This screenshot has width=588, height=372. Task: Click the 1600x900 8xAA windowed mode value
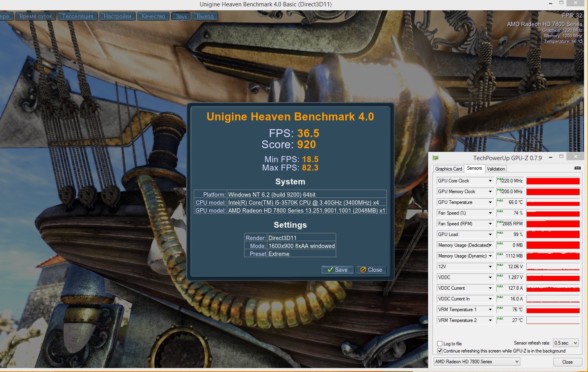[302, 246]
